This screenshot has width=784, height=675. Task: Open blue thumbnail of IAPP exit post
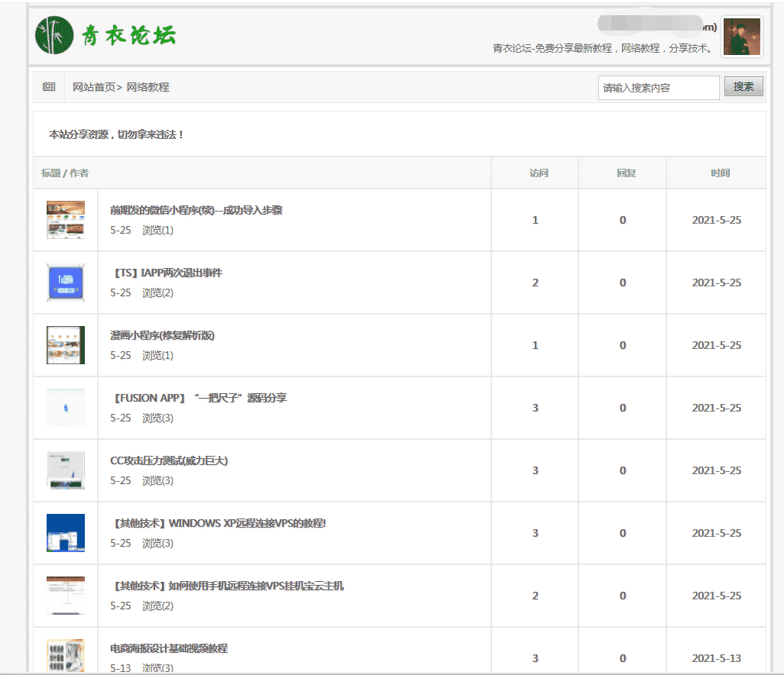coord(66,283)
